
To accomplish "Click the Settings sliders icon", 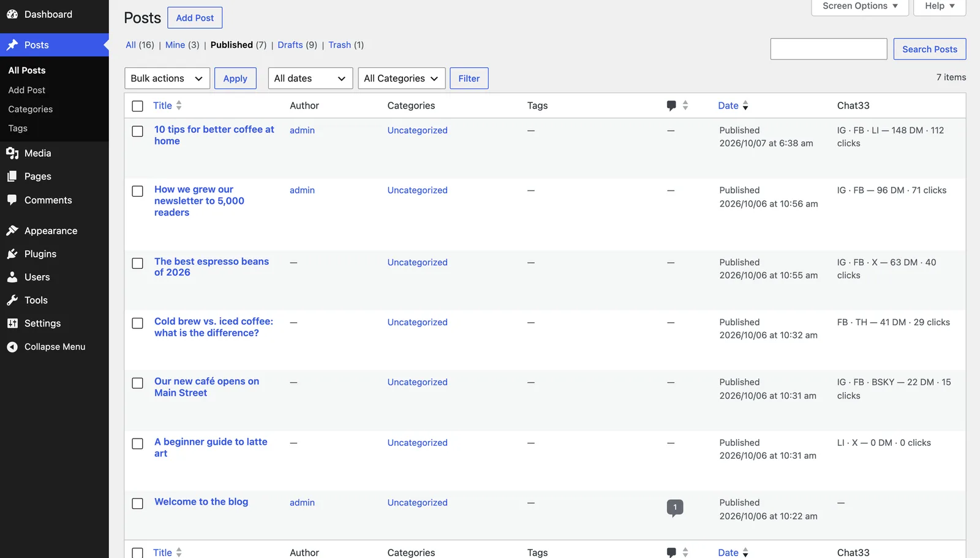I will [12, 323].
